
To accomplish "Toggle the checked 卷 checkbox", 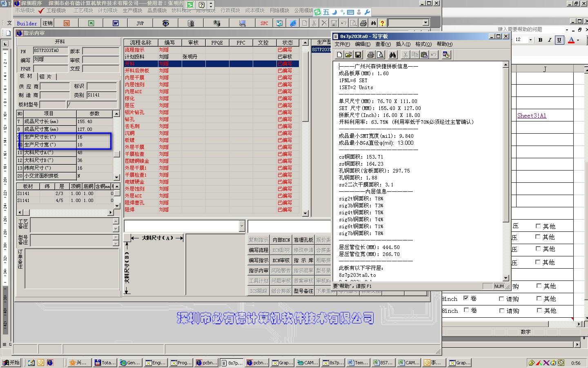I will point(466,298).
